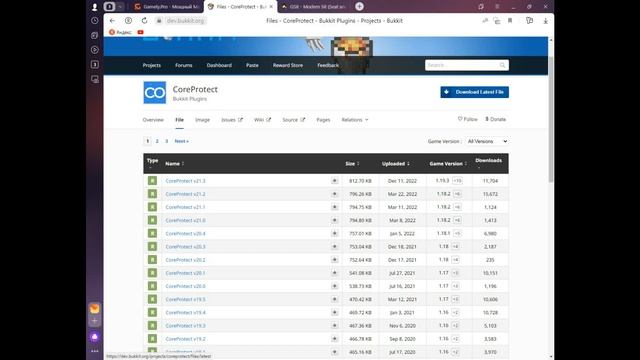Download file via icon in CoreProtect v21.2 row
Screen dimensions: 640x360
click(334, 194)
